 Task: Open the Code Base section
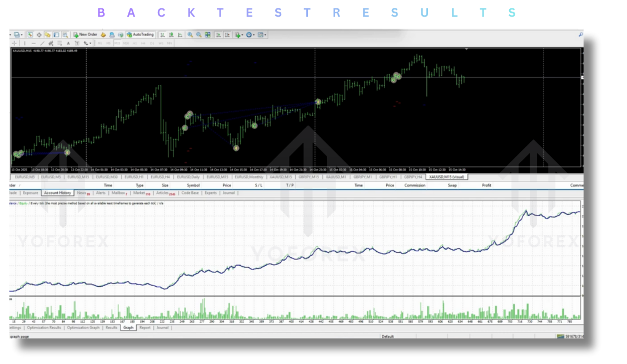click(189, 193)
